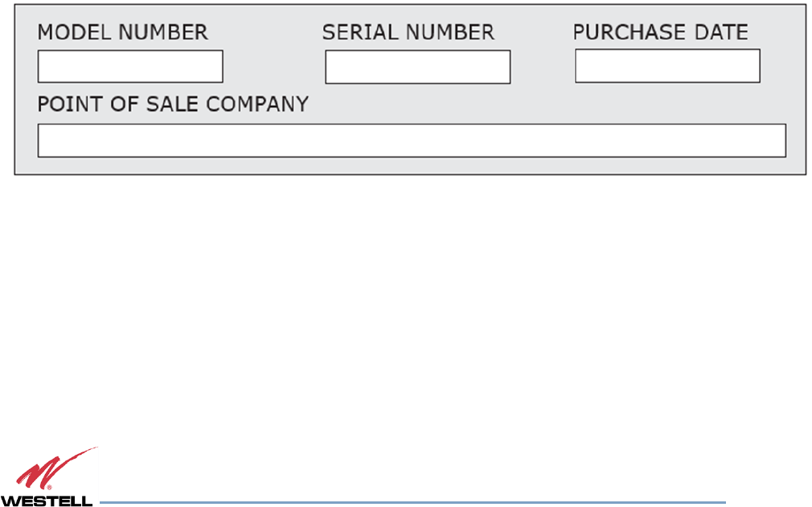Click the Westell red swoosh logo
Viewport: 812px width, 507px height.
56,468
